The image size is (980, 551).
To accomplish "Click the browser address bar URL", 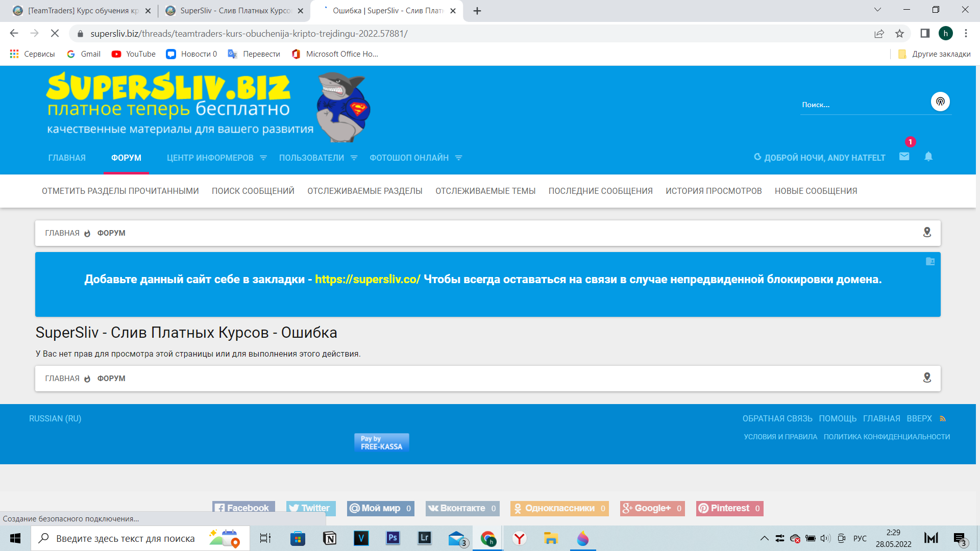I will 249,34.
